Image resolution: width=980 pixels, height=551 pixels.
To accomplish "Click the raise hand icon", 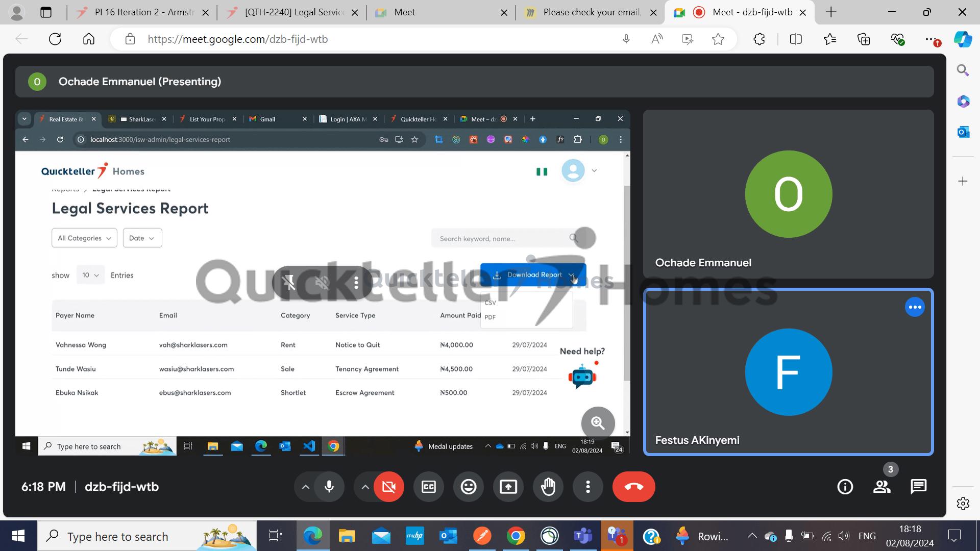I will click(548, 487).
